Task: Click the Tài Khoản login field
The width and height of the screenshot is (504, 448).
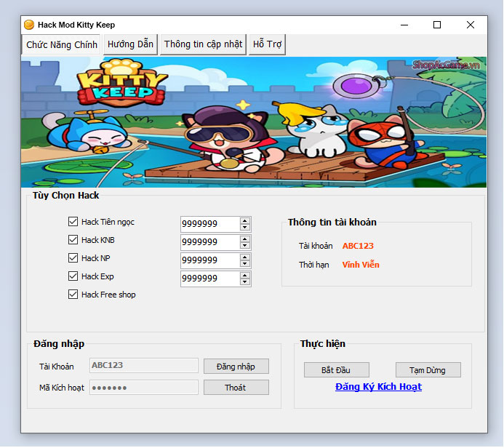Action: pyautogui.click(x=144, y=365)
